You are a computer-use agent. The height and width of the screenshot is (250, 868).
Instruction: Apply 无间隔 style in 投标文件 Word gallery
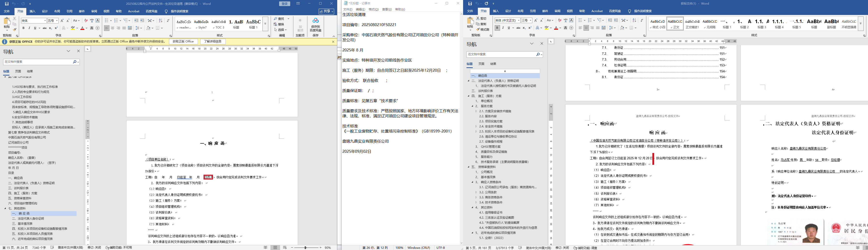click(x=710, y=24)
